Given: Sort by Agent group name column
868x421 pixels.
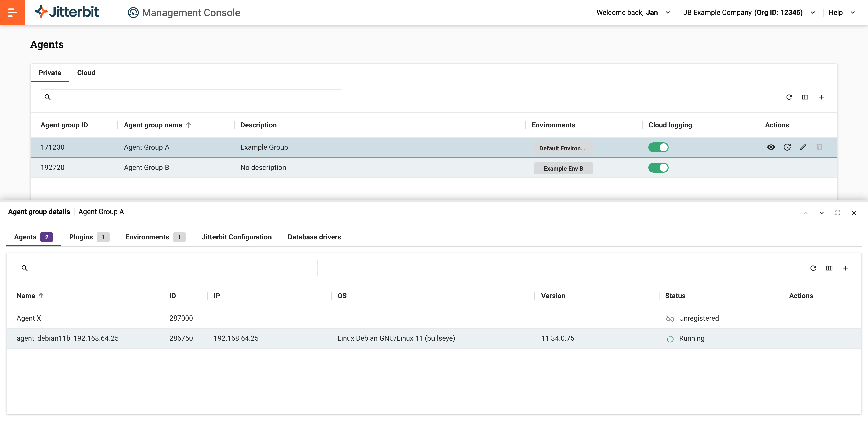Looking at the screenshot, I should pos(157,125).
